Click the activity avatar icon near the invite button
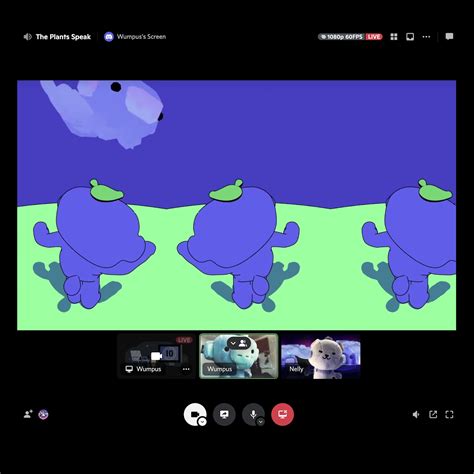This screenshot has height=474, width=474. pyautogui.click(x=43, y=414)
